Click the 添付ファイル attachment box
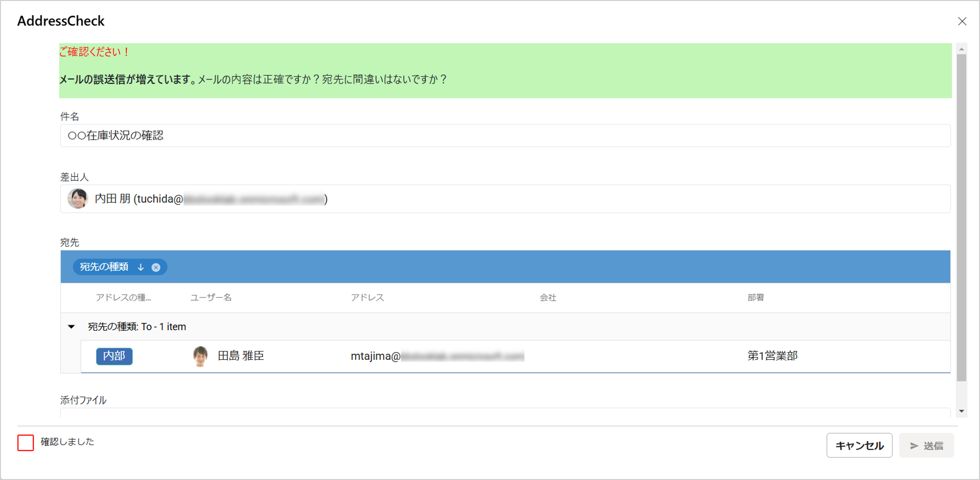 pyautogui.click(x=505, y=413)
